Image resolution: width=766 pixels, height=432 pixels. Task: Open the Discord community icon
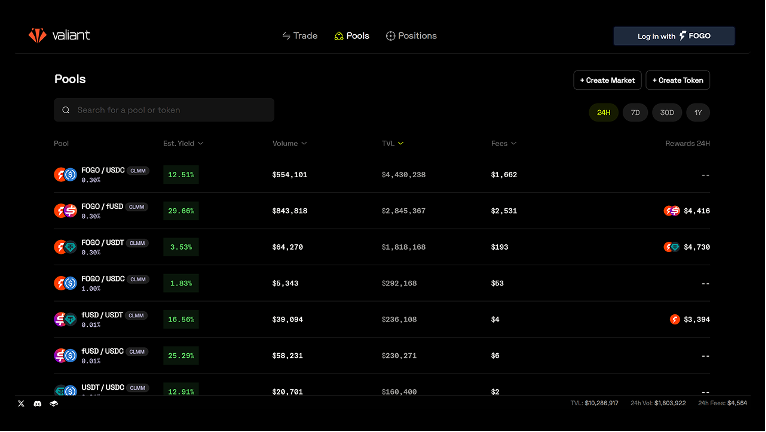click(x=37, y=403)
